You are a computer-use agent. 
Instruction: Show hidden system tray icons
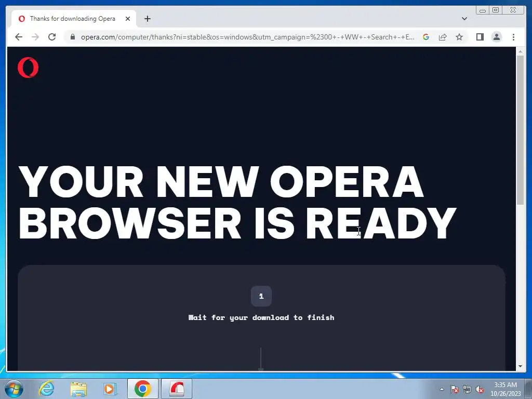(x=442, y=389)
